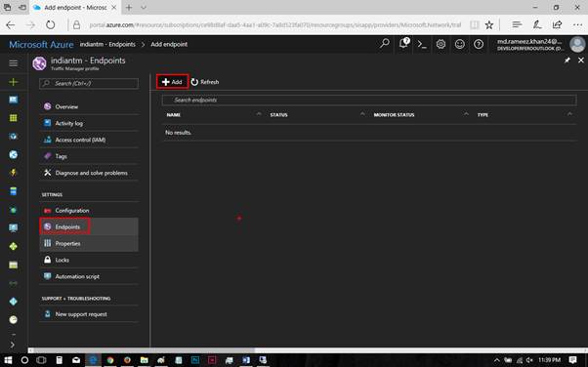This screenshot has height=367, width=588.
Task: Open App Services globe icon in sidebar
Action: click(13, 154)
